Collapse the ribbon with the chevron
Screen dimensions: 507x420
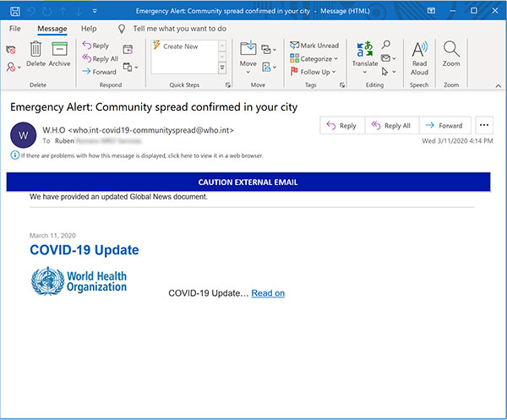(499, 85)
